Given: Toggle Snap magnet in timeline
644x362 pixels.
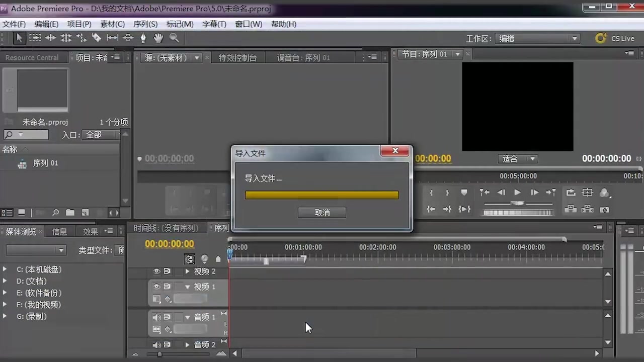Looking at the screenshot, I should (189, 259).
